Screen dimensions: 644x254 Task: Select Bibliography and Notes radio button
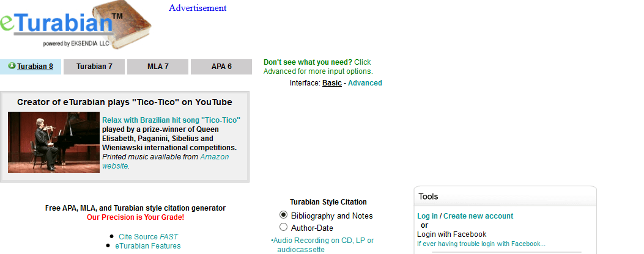point(283,215)
